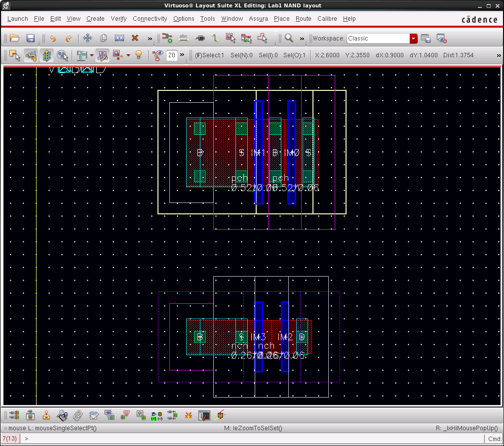
Task: Open the Connectivity menu
Action: pos(150,19)
